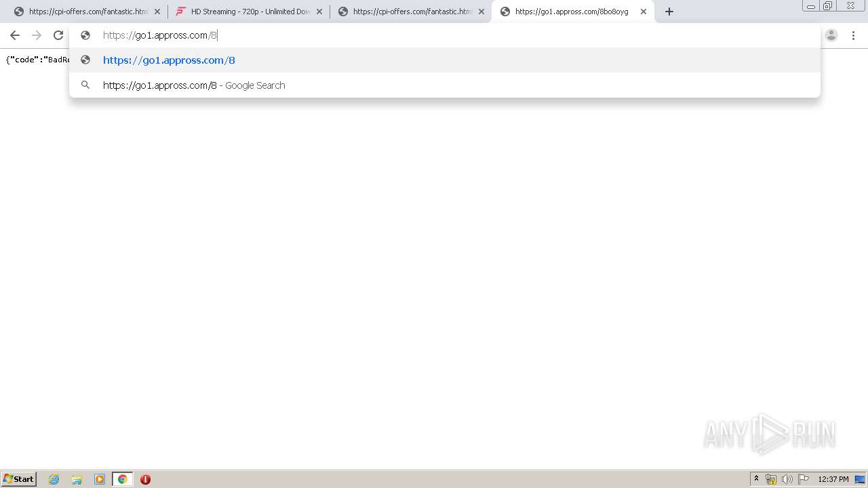868x488 pixels.
Task: Reload the current page
Action: [58, 35]
